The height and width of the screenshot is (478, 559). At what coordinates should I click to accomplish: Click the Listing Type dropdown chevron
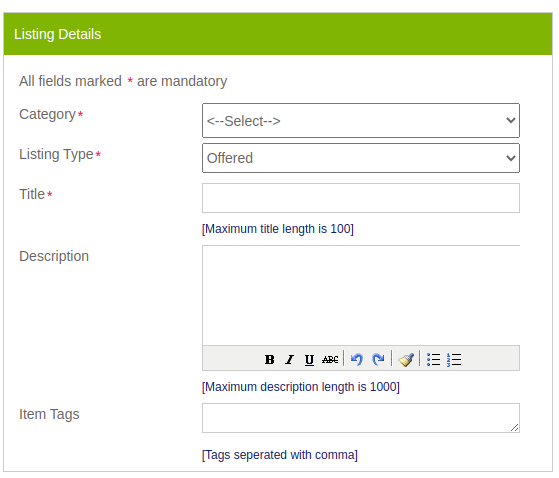click(x=511, y=158)
